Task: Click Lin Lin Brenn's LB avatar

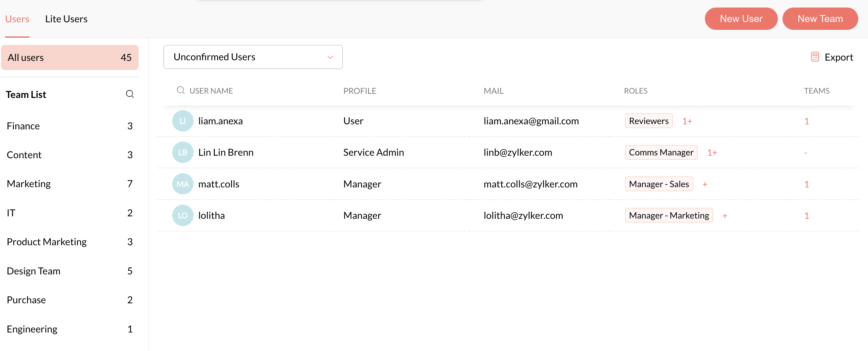Action: [182, 153]
